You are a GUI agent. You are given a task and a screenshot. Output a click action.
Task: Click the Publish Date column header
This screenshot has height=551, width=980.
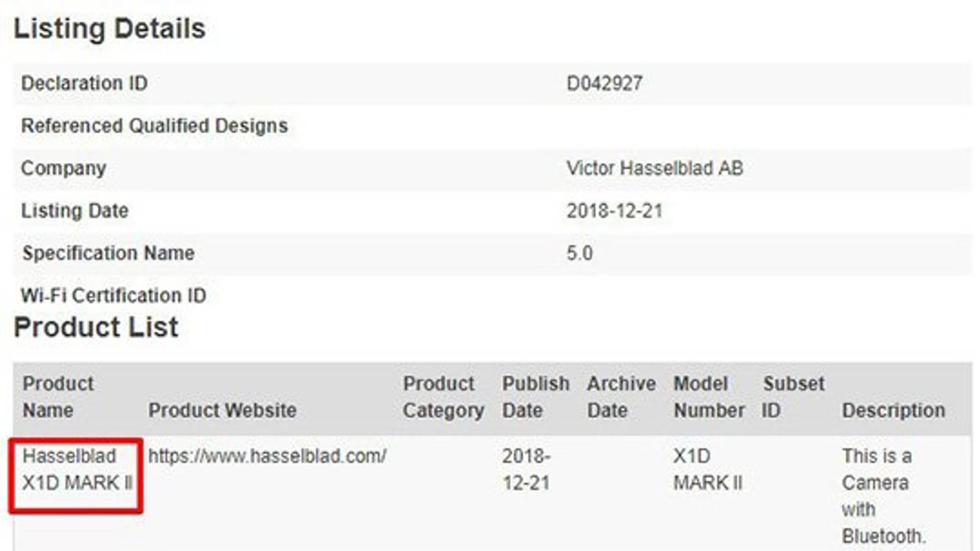(535, 397)
